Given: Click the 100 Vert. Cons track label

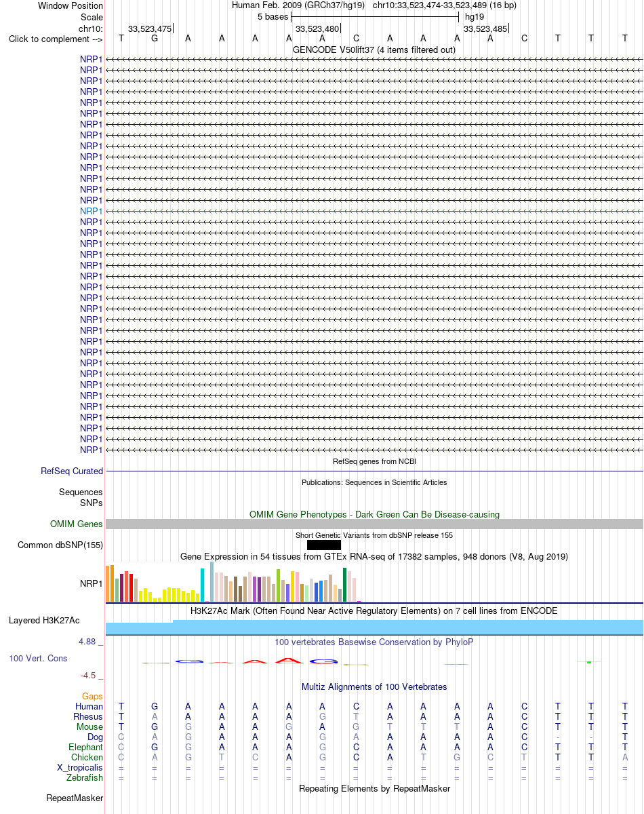Looking at the screenshot, I should point(38,658).
